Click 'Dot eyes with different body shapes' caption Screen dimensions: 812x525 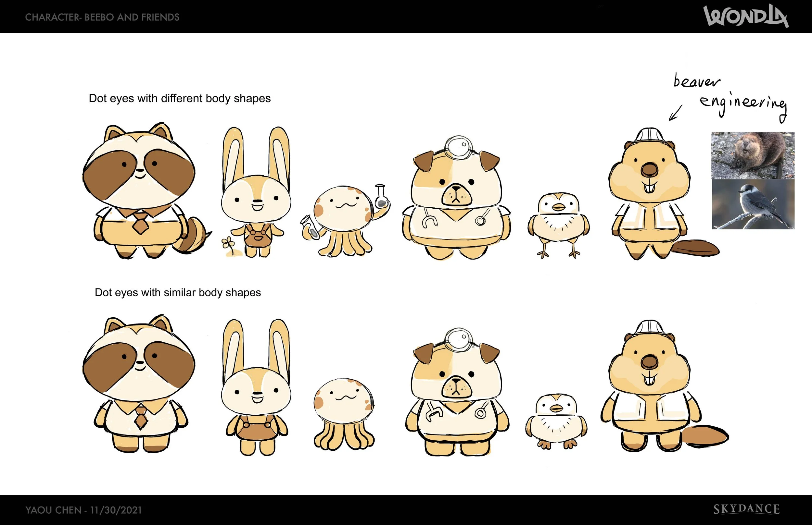point(180,99)
